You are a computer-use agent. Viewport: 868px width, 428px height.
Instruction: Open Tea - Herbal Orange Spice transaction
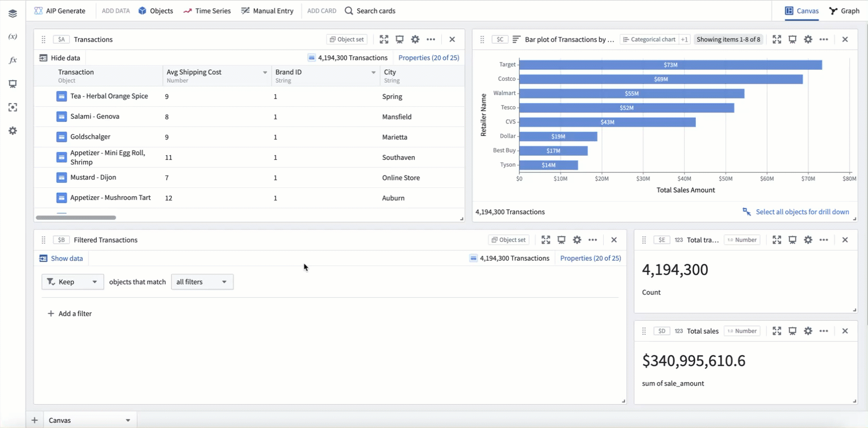tap(109, 96)
